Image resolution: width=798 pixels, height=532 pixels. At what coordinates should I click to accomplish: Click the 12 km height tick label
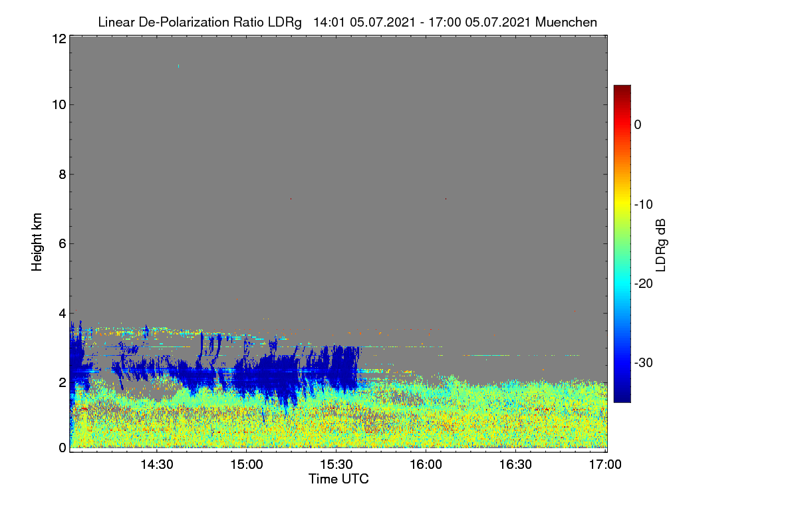click(58, 39)
